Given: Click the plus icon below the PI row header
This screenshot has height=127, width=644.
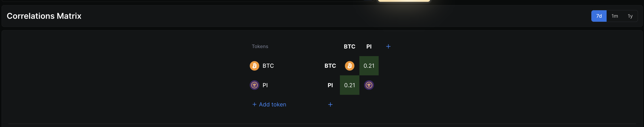Looking at the screenshot, I should pyautogui.click(x=330, y=105).
